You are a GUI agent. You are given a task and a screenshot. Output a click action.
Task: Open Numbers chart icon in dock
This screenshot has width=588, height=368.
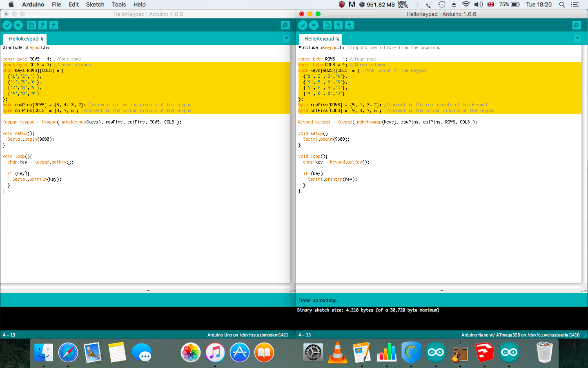[387, 352]
